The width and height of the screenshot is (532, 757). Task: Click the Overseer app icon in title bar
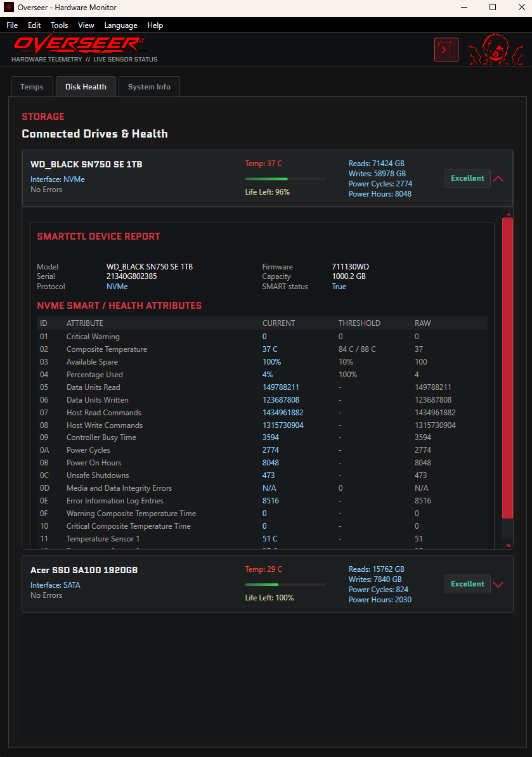point(9,7)
